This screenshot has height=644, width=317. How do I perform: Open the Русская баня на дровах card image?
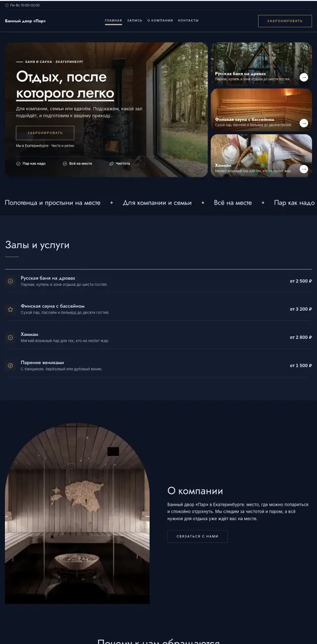point(262,64)
